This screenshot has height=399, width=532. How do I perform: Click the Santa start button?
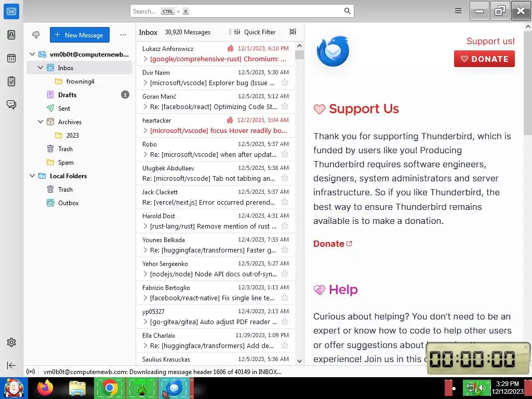(x=14, y=388)
